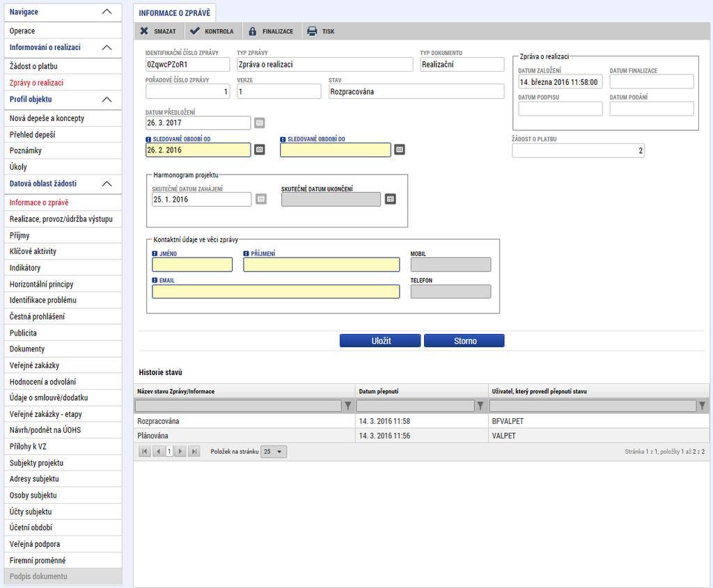Open Žádost o platbu menu item
Screen dimensions: 713x588
pos(63,66)
